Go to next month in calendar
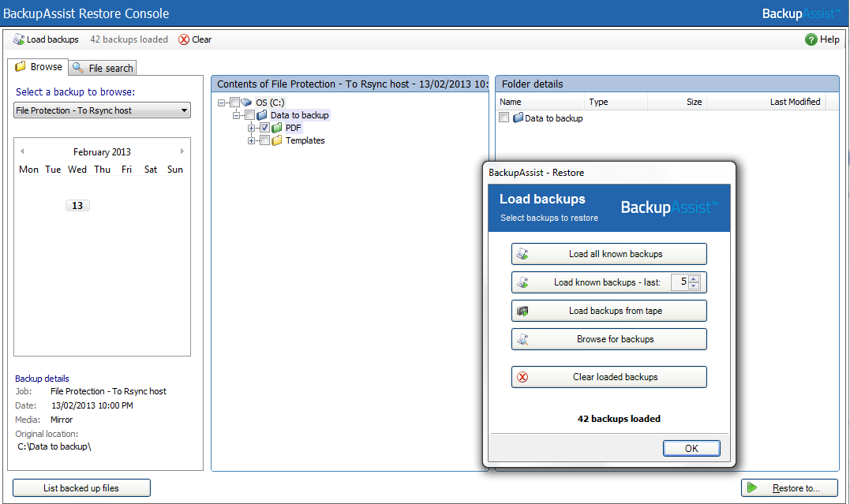The height and width of the screenshot is (504, 850). tap(182, 151)
